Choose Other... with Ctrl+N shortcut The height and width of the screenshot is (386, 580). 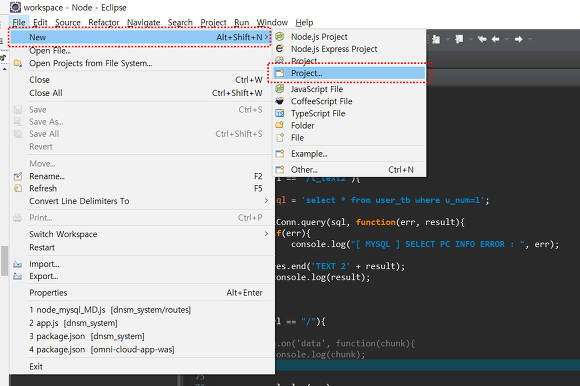click(349, 170)
